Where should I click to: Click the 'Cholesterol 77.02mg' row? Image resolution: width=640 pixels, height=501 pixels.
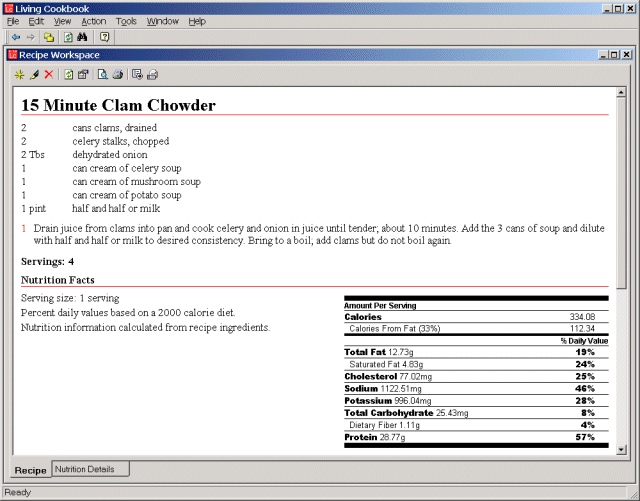tap(476, 376)
